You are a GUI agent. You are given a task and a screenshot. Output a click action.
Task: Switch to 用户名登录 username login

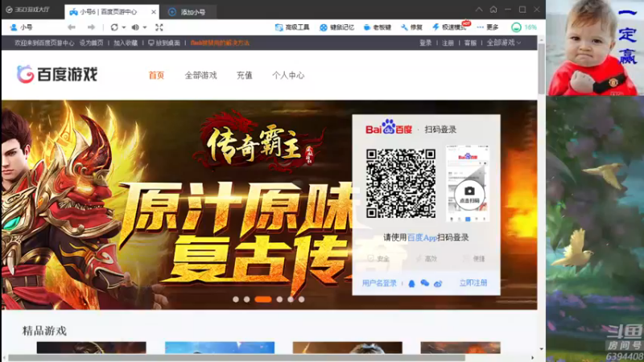click(379, 283)
